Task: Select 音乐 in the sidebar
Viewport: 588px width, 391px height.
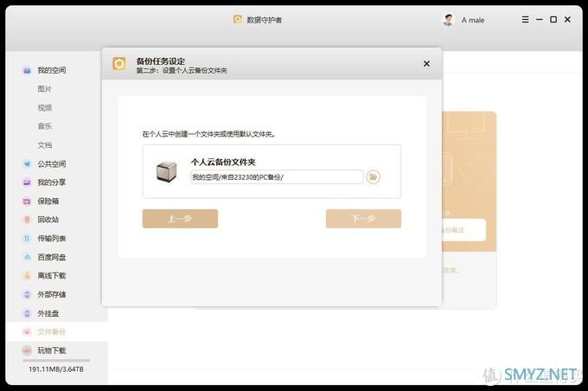Action: point(45,126)
